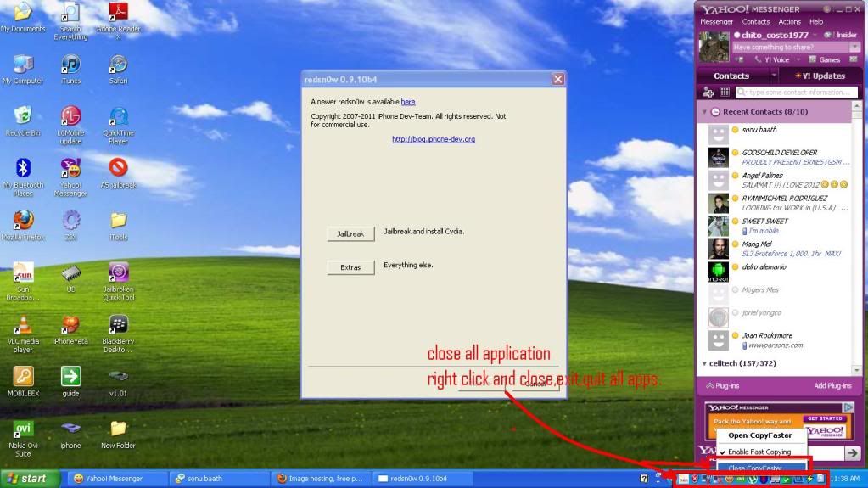
Task: Open the dropdown on the status message box
Action: [854, 47]
